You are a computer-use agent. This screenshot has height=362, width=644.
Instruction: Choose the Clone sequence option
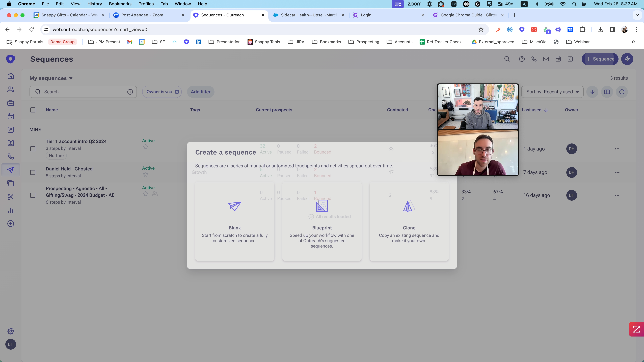pyautogui.click(x=409, y=221)
